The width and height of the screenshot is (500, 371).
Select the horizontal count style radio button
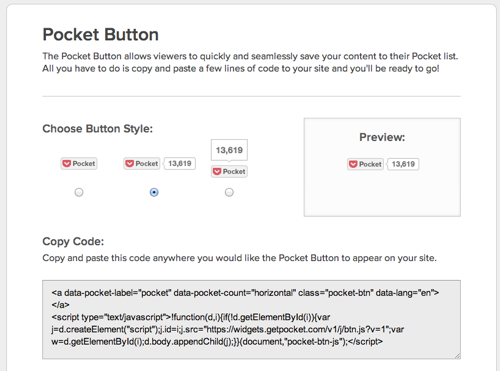[154, 192]
